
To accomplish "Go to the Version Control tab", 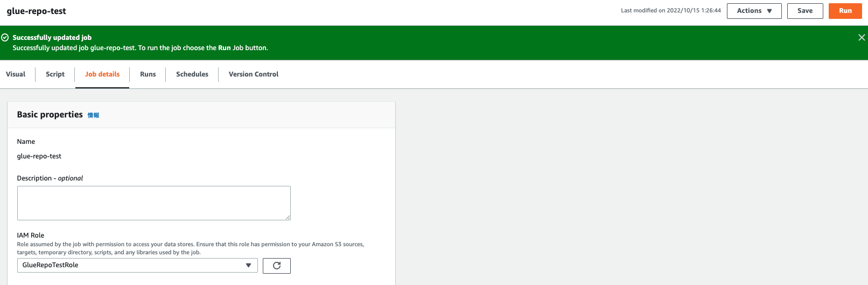I will coord(254,74).
